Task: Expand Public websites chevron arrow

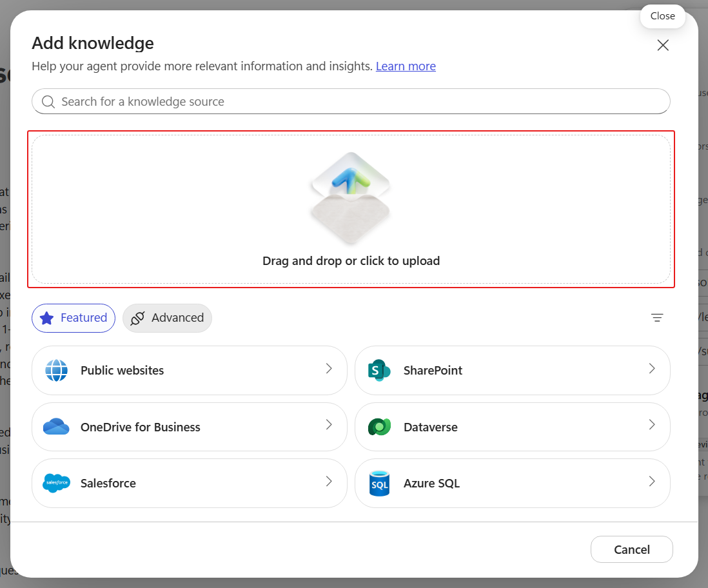Action: (329, 369)
